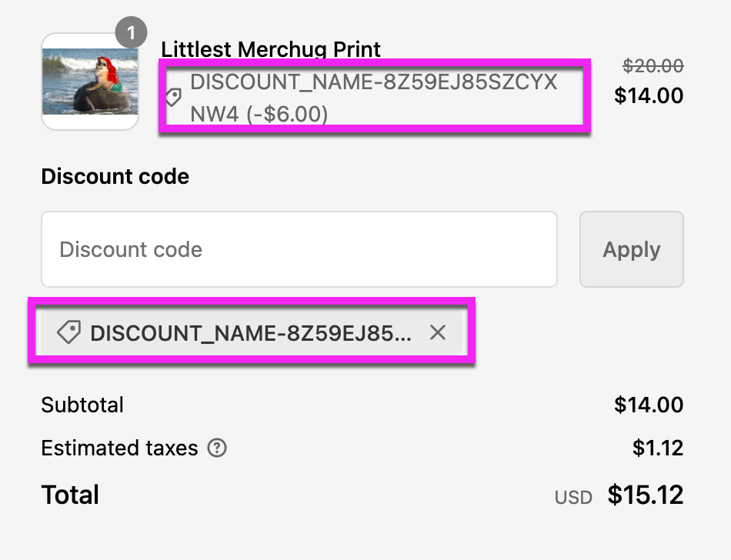The image size is (731, 560).
Task: Click the $1.12 estimated tax amount
Action: pos(657,448)
